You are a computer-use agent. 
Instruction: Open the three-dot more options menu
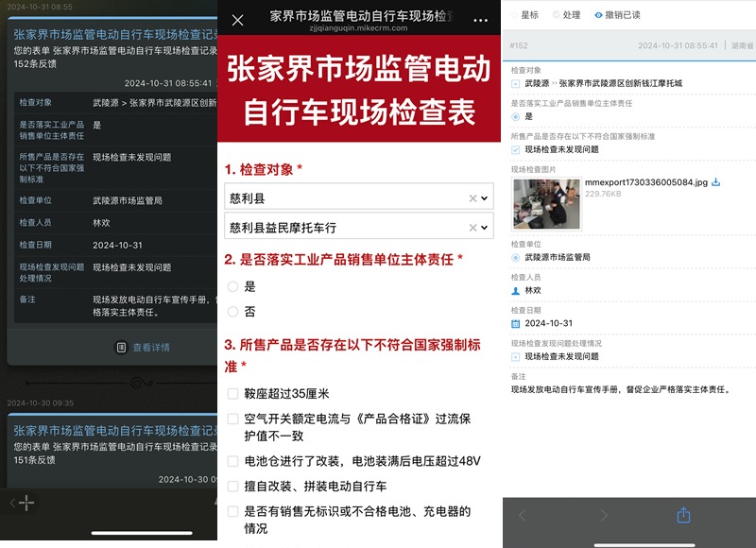(x=481, y=20)
